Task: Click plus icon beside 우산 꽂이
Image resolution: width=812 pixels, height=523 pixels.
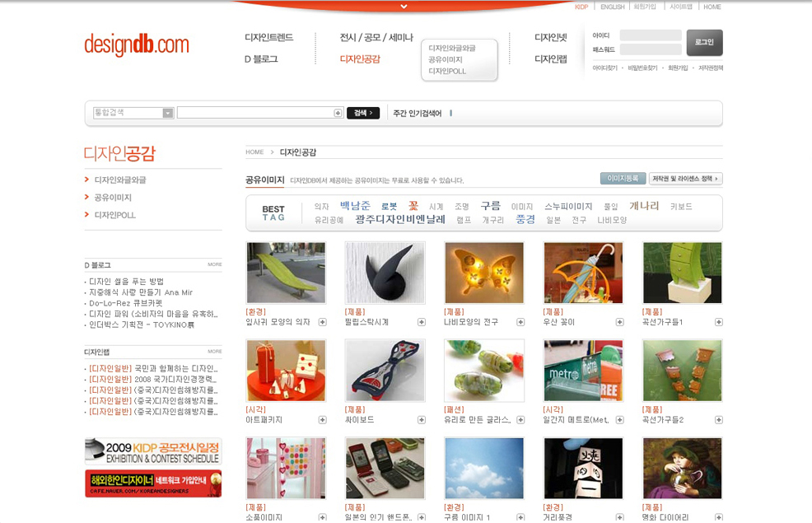Action: tap(619, 322)
